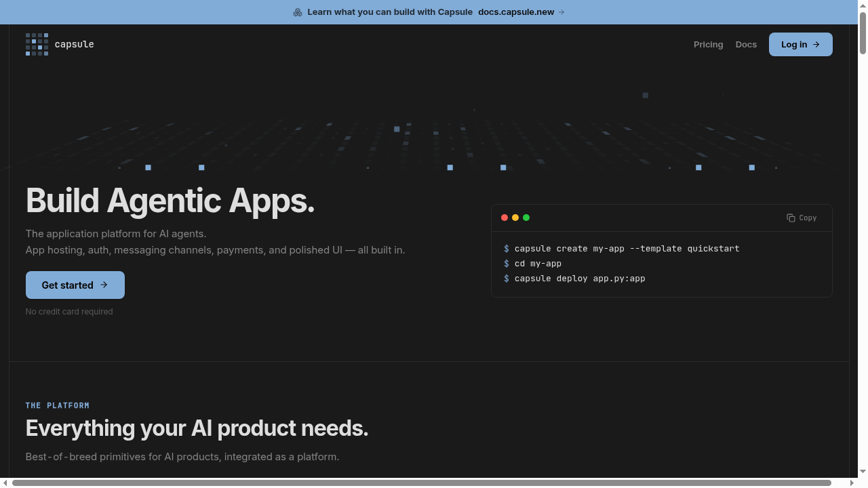Screen dimensions: 868x488
Task: Open docs.capsule.new link in banner
Action: (516, 12)
